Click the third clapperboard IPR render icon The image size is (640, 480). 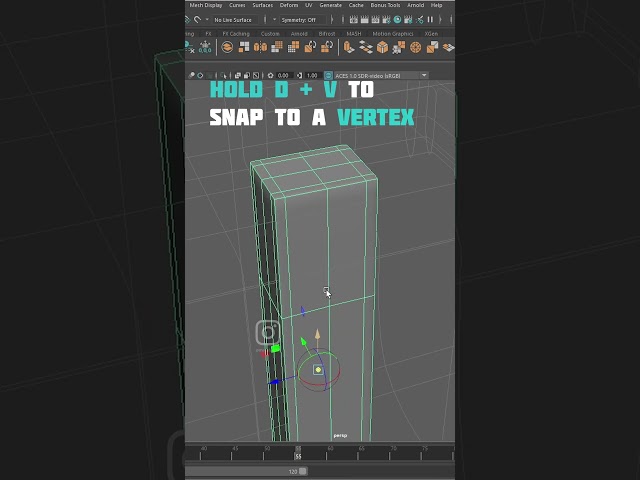coord(375,20)
